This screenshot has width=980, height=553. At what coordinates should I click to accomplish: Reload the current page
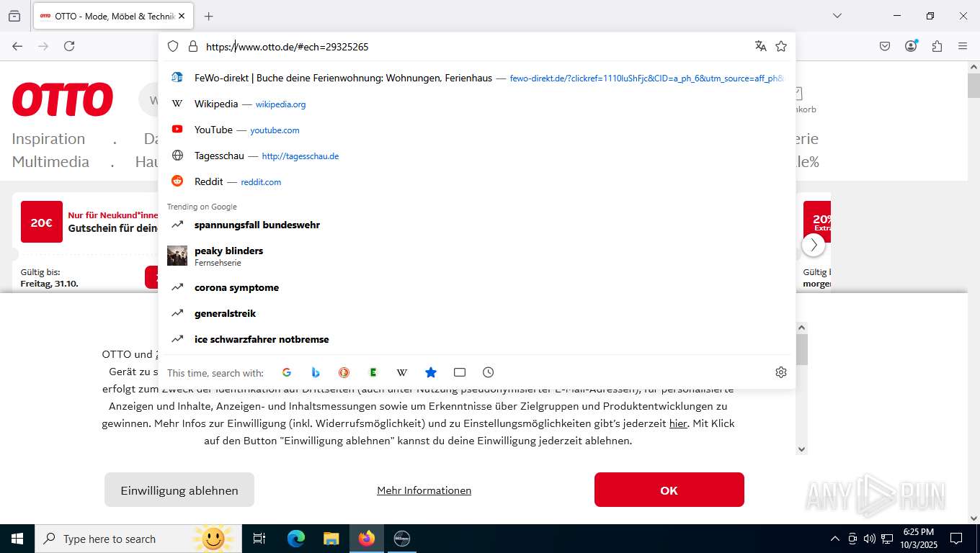click(x=69, y=46)
